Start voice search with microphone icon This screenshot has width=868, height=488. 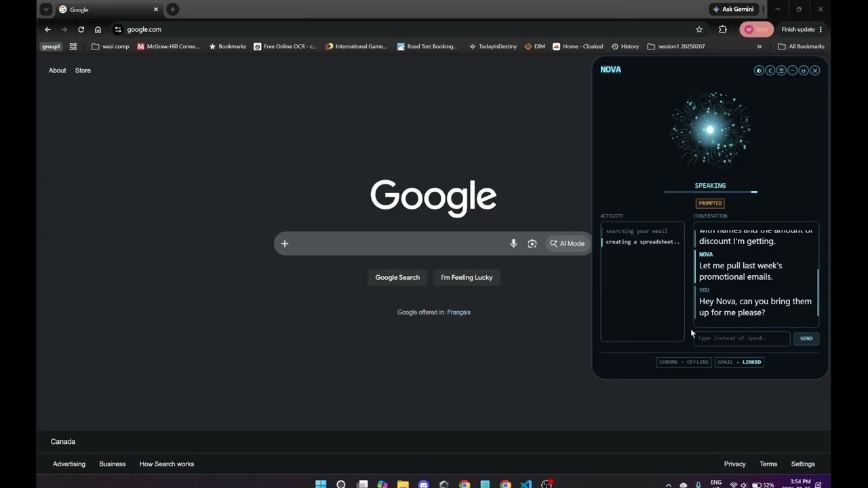513,243
